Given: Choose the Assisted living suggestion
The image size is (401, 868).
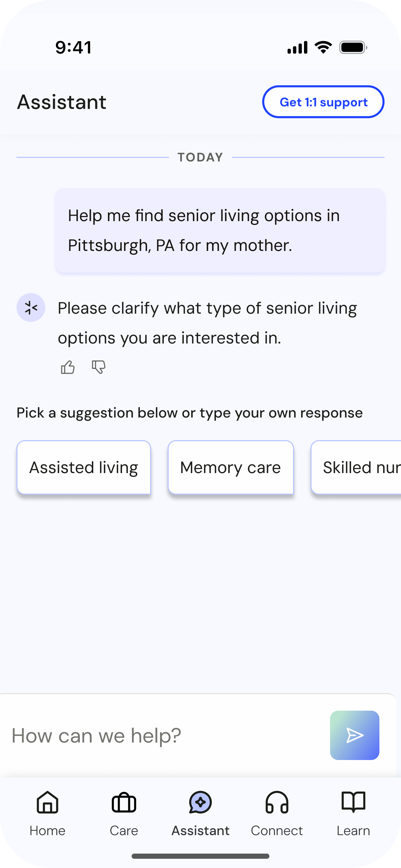Looking at the screenshot, I should pyautogui.click(x=84, y=467).
